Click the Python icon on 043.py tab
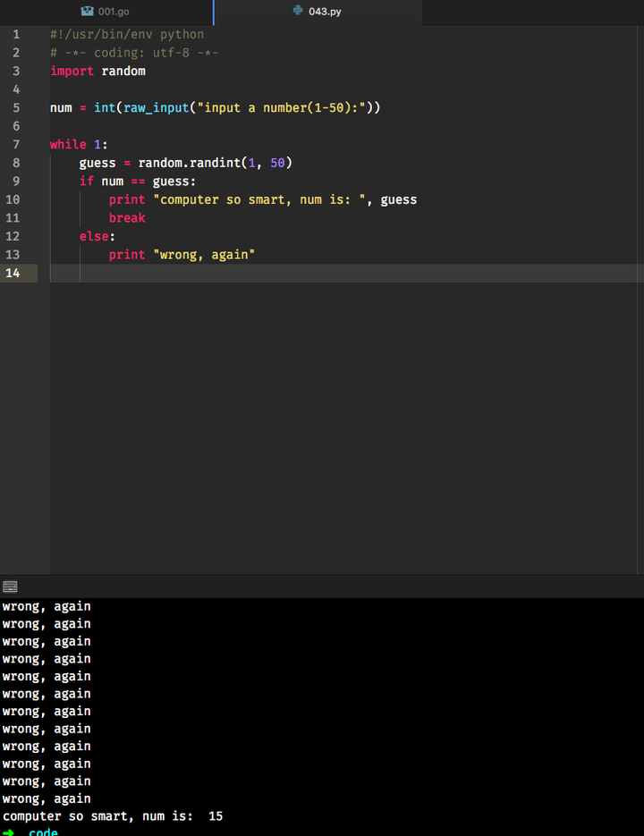644x836 pixels. 298,11
